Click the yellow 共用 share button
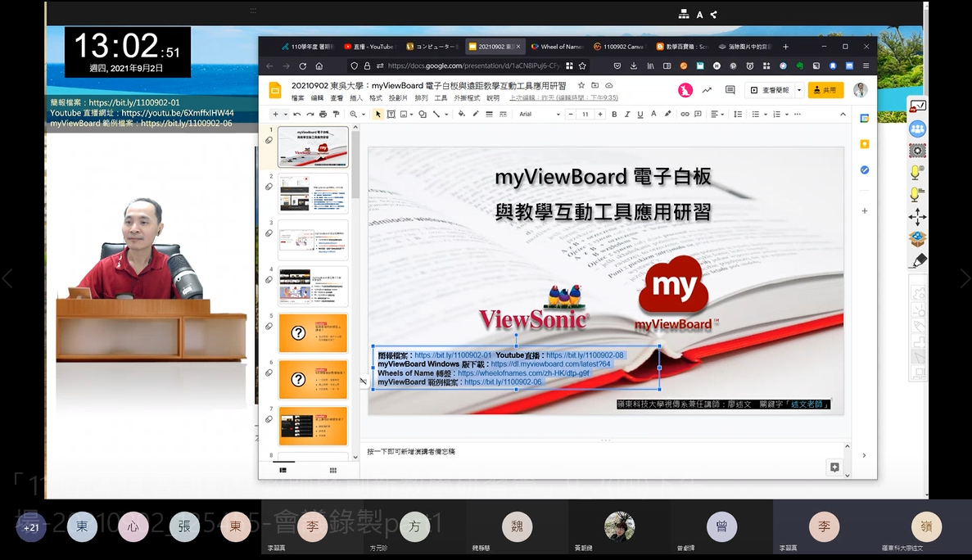The image size is (972, 560). coord(825,90)
